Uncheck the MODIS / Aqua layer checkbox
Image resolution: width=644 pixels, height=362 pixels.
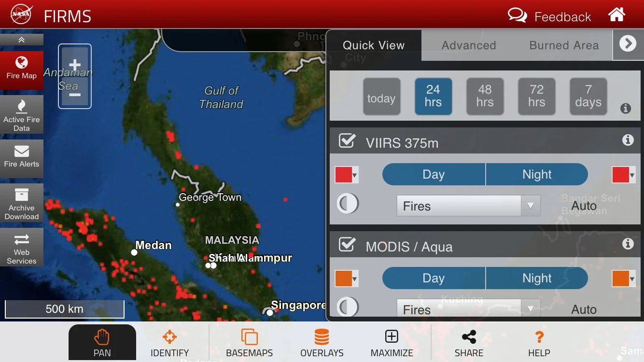[x=347, y=245]
